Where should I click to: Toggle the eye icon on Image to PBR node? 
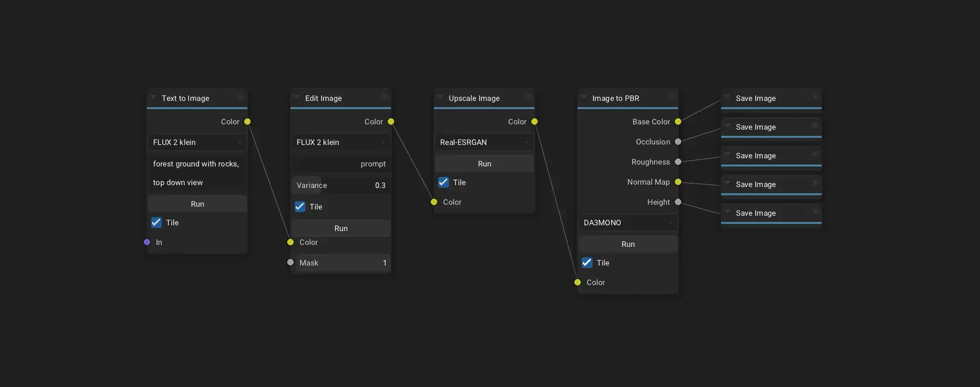point(671,97)
